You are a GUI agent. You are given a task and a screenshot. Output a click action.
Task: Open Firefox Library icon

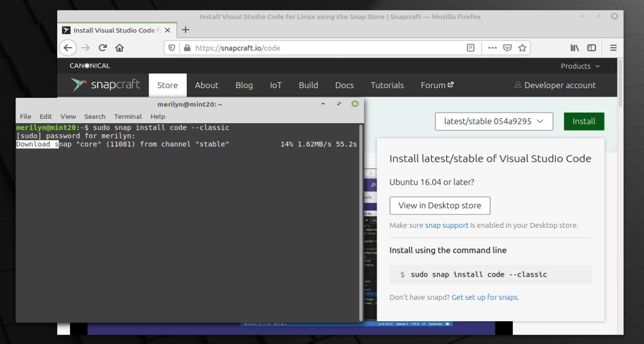(575, 48)
